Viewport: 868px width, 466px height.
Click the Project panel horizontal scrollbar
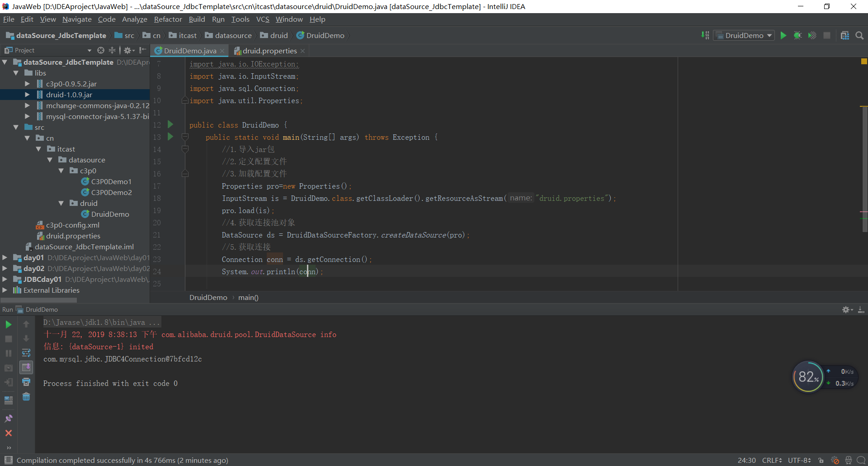click(39, 300)
